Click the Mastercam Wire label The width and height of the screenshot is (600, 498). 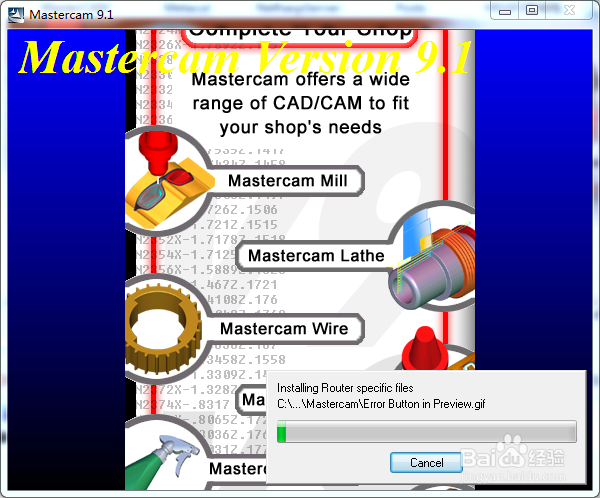284,329
